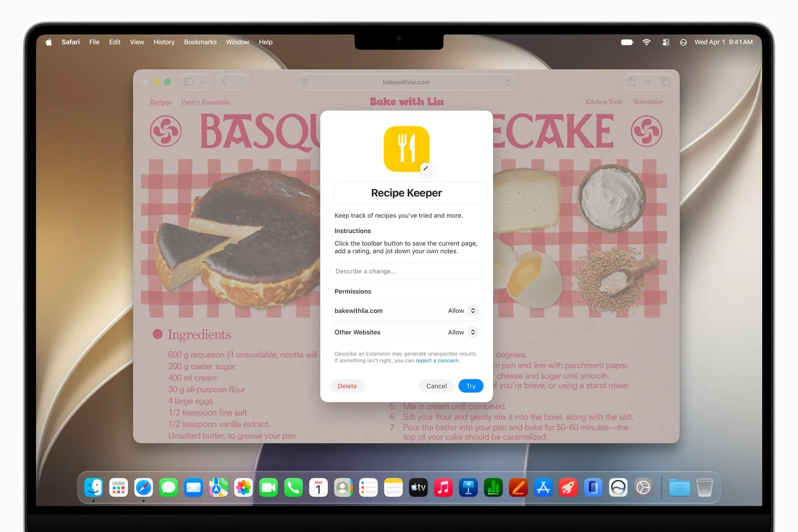The width and height of the screenshot is (798, 532).
Task: Open the Bookmarks menu
Action: (200, 42)
